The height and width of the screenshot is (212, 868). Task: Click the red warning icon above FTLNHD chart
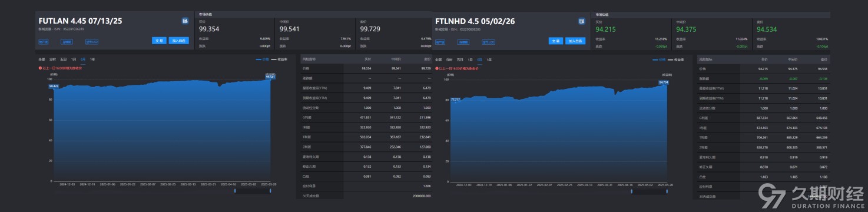click(436, 68)
